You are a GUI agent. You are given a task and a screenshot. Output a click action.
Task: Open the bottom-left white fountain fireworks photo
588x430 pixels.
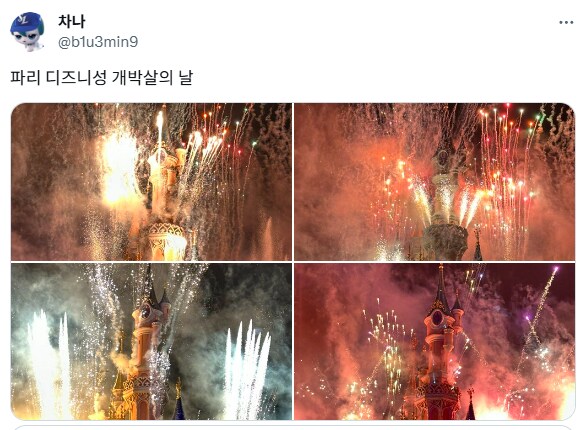tap(152, 341)
